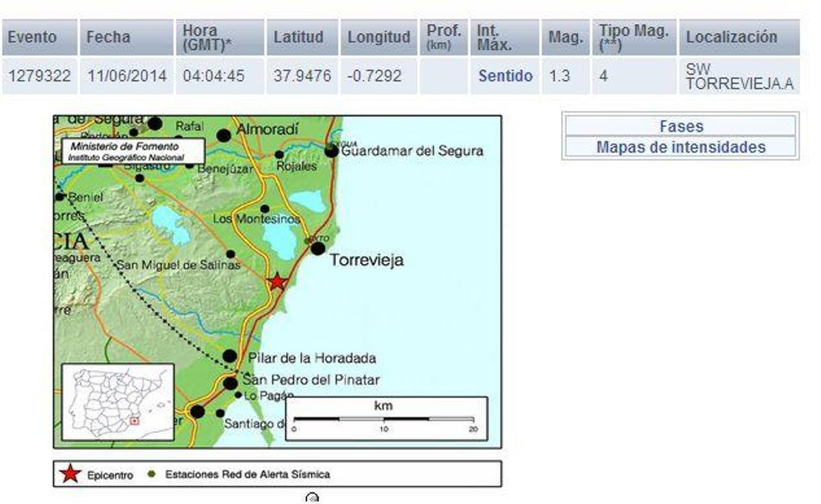Image resolution: width=821 pixels, height=504 pixels.
Task: Click the Guardamar del Segura town dot
Action: (330, 151)
